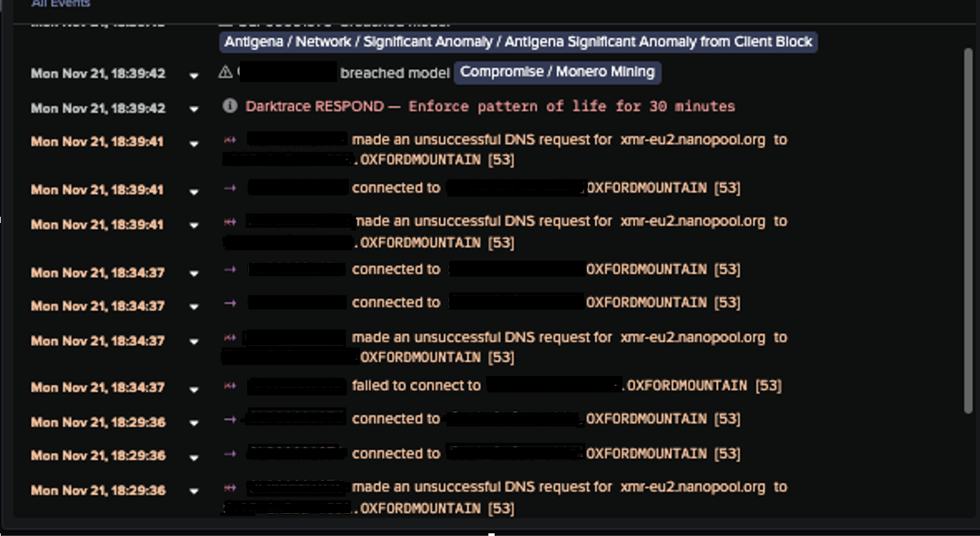Click arrow icon of 18:29:36 unsuccessful DNS request row
980x536 pixels.
pos(230,488)
